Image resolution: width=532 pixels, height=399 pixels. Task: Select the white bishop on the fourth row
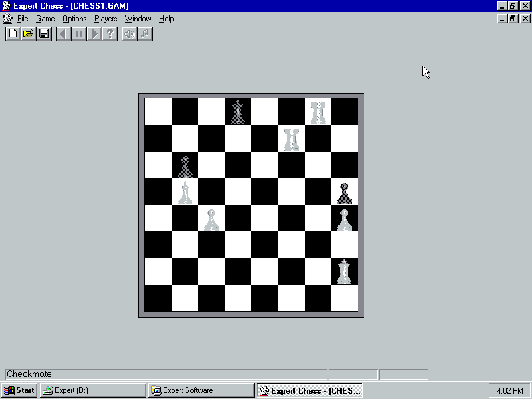click(185, 192)
